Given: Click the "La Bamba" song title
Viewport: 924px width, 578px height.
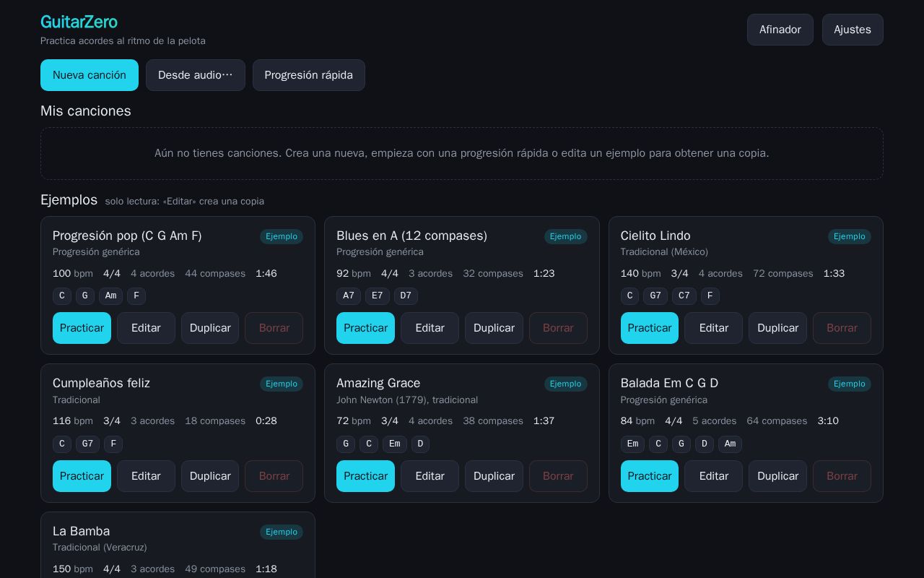Looking at the screenshot, I should 82,531.
